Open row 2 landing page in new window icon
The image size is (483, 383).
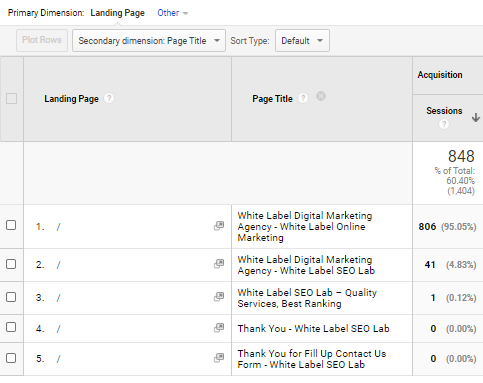click(x=219, y=264)
